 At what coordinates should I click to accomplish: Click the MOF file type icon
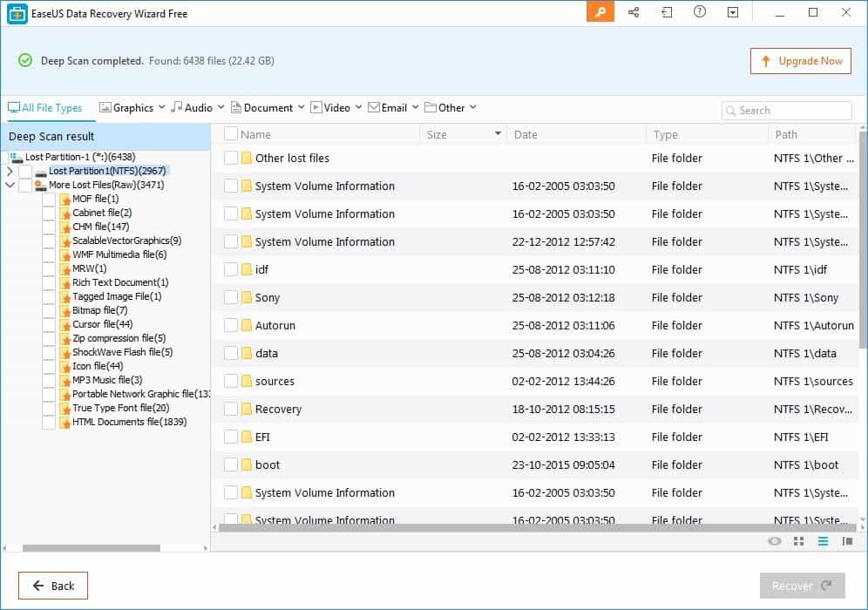pyautogui.click(x=64, y=200)
